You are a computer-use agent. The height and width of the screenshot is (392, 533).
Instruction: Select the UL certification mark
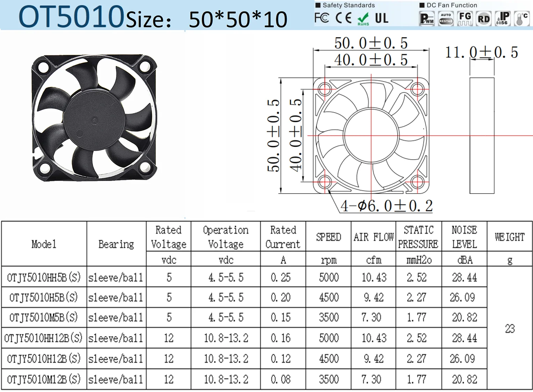(x=382, y=18)
